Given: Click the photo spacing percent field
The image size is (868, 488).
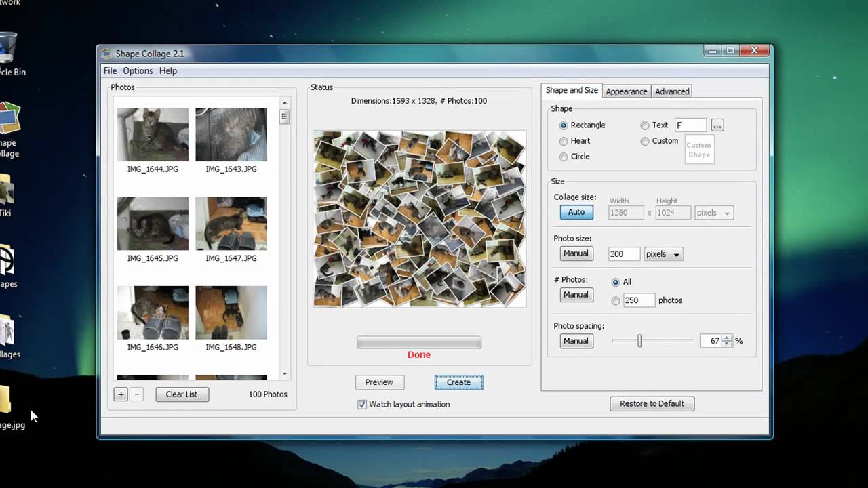Looking at the screenshot, I should pyautogui.click(x=711, y=341).
